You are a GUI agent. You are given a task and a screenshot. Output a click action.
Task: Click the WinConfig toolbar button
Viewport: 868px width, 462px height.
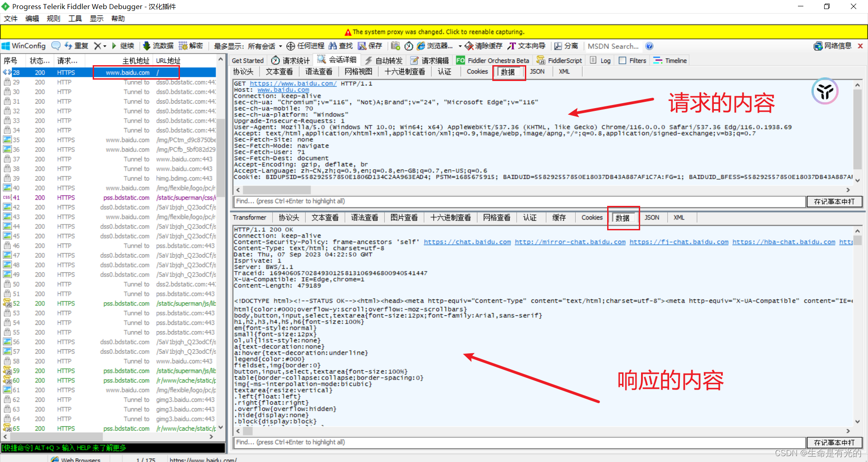tap(24, 46)
